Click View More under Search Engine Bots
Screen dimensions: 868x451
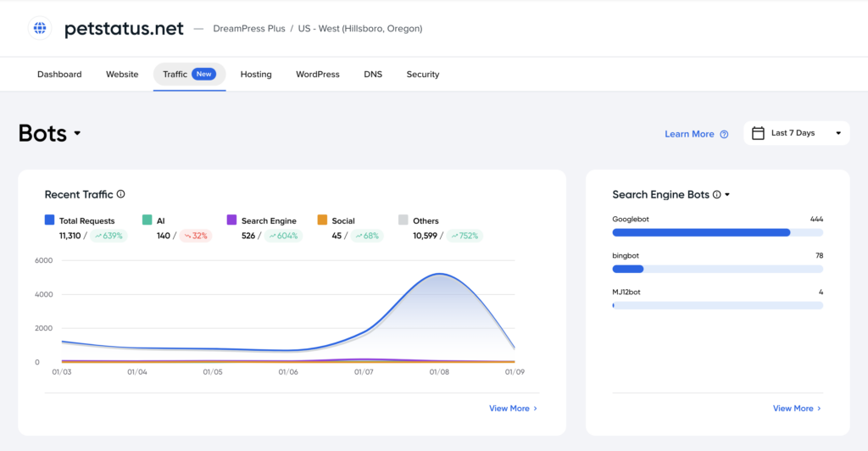point(797,409)
